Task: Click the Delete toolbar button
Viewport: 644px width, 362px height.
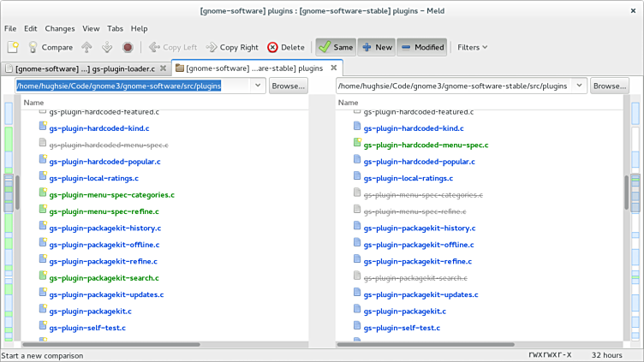Action: click(x=286, y=47)
